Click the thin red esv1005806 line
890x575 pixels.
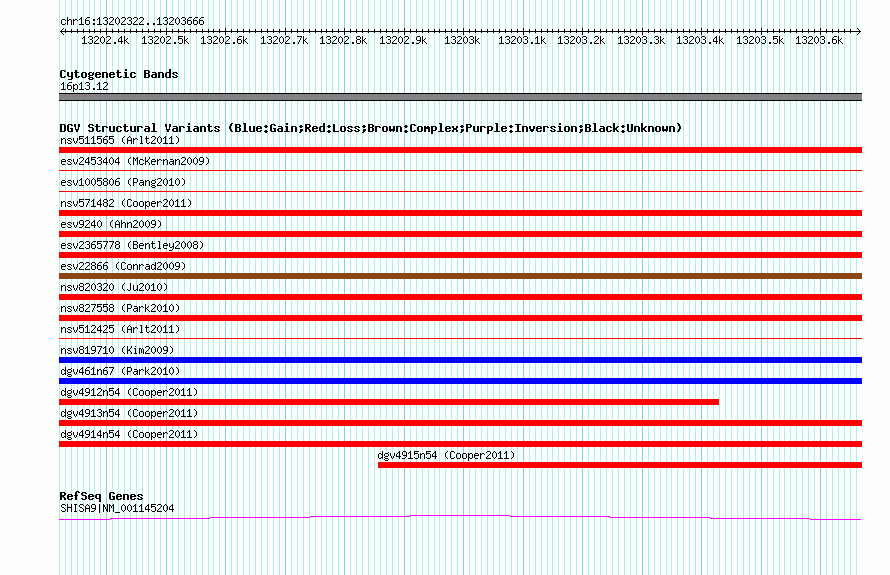coord(460,191)
